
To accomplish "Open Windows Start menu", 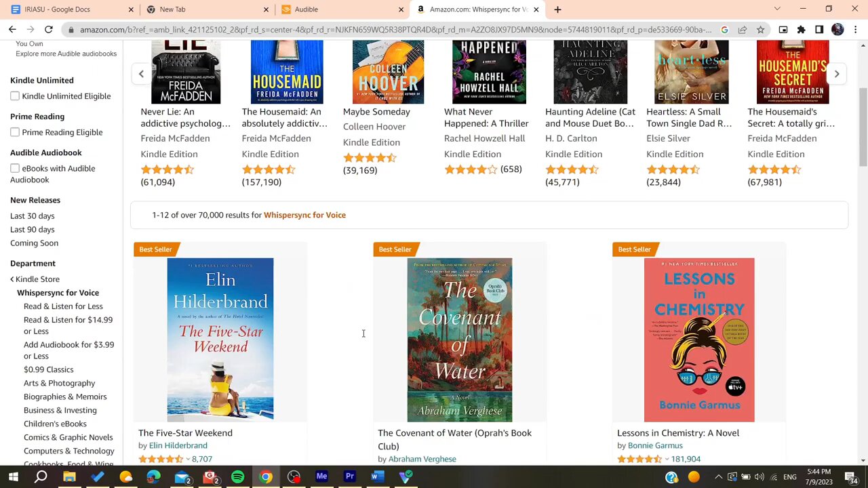I will coord(13,476).
